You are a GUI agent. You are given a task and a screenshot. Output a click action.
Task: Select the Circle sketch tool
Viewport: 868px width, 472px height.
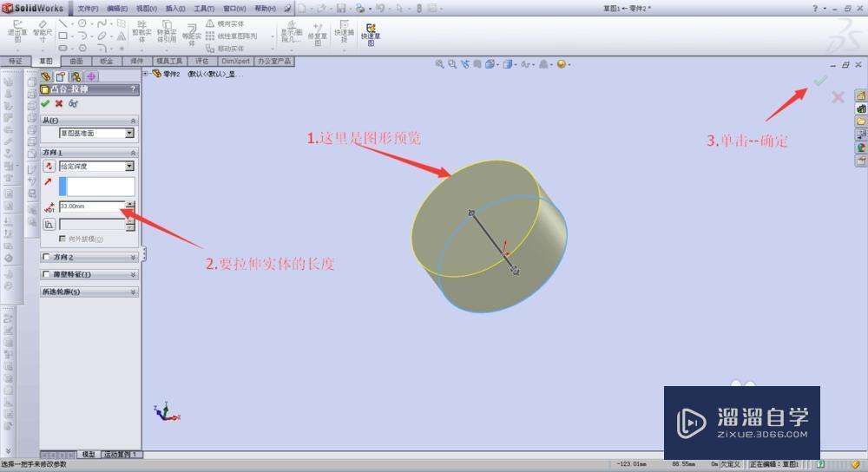point(82,23)
